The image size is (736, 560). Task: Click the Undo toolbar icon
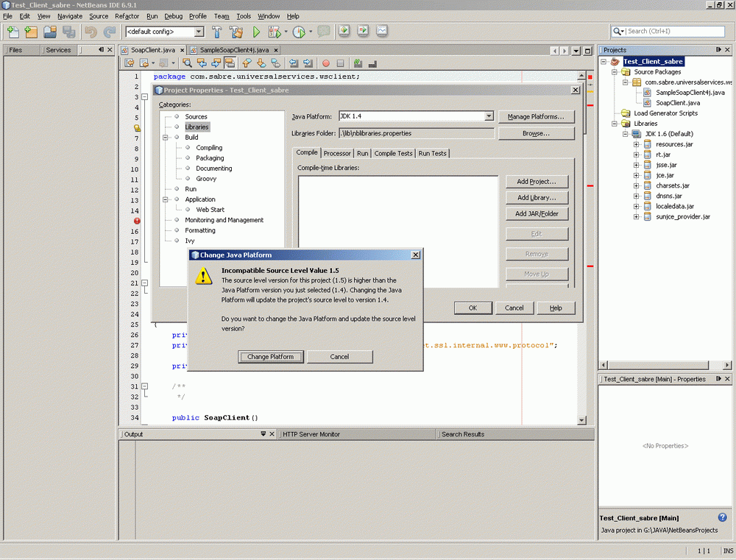(x=91, y=32)
